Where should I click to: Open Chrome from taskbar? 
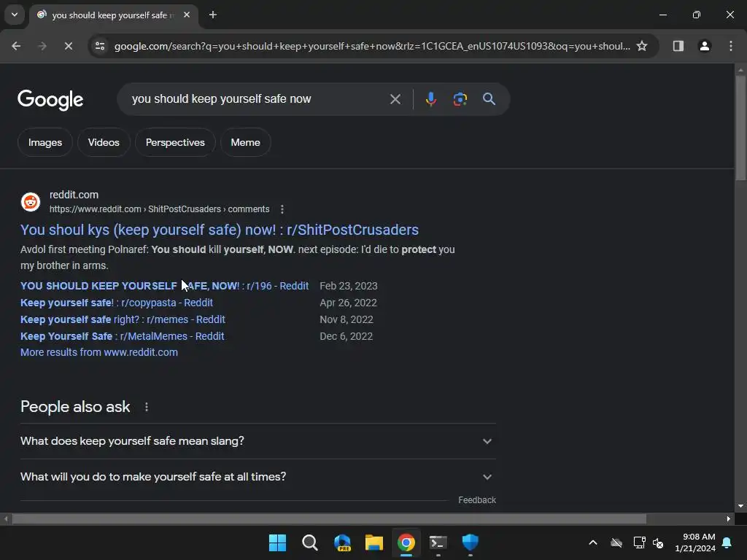tap(406, 542)
